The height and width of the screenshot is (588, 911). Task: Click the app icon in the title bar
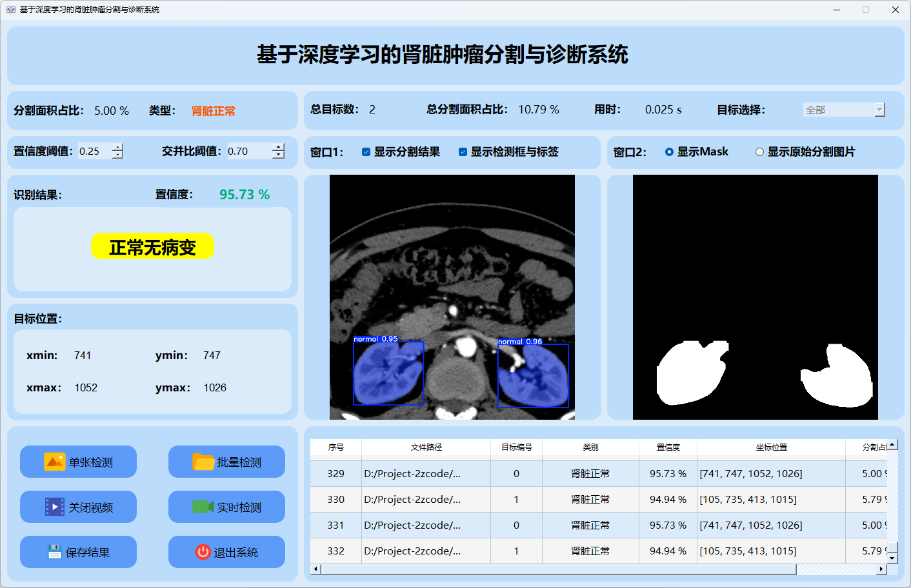[x=10, y=10]
